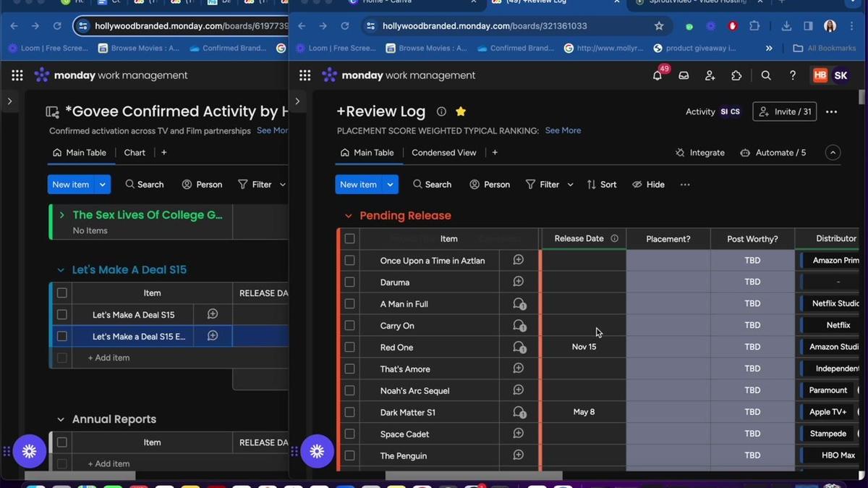Open app switcher grid in Review Log window
The width and height of the screenshot is (868, 488).
305,75
